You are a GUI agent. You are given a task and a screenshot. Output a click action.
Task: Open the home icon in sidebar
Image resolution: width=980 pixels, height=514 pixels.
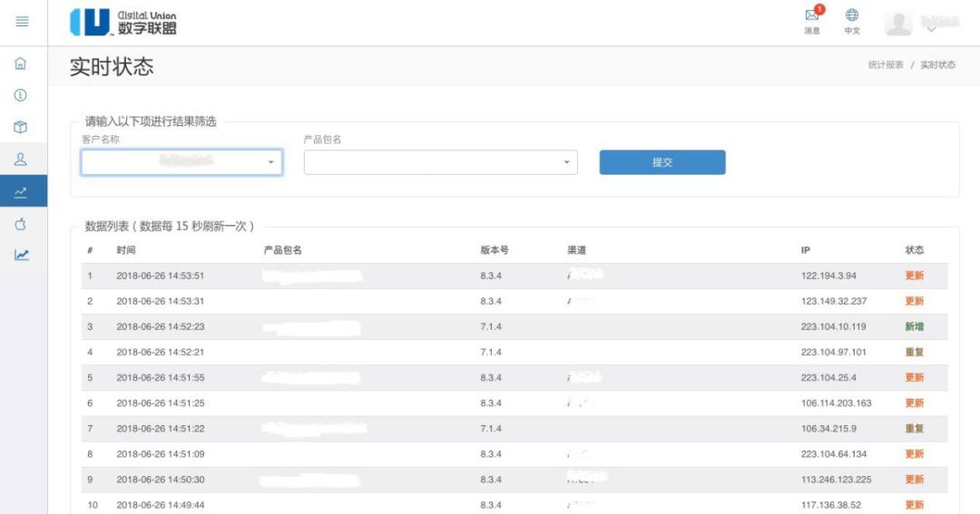tap(21, 63)
